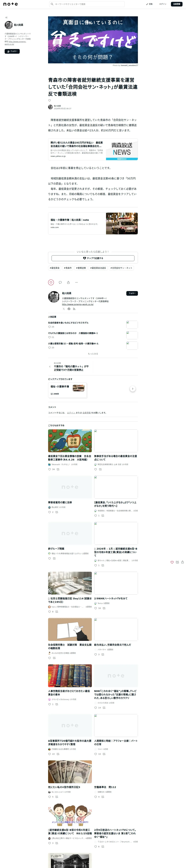Image resolution: width=186 pixels, height=868 pixels.
Task: Follow the author via the sidebar フォロー button
Action: tap(12, 51)
